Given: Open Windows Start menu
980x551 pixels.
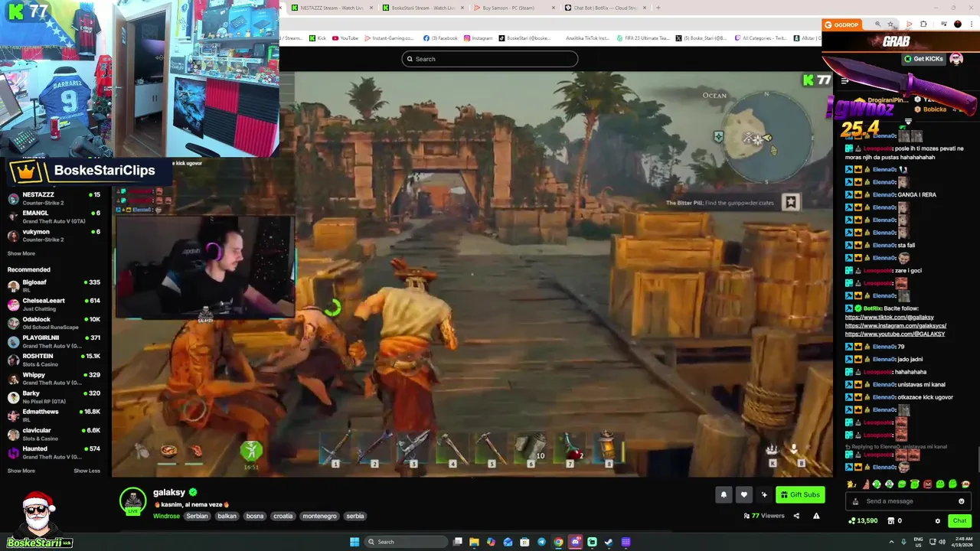Looking at the screenshot, I should pos(354,542).
